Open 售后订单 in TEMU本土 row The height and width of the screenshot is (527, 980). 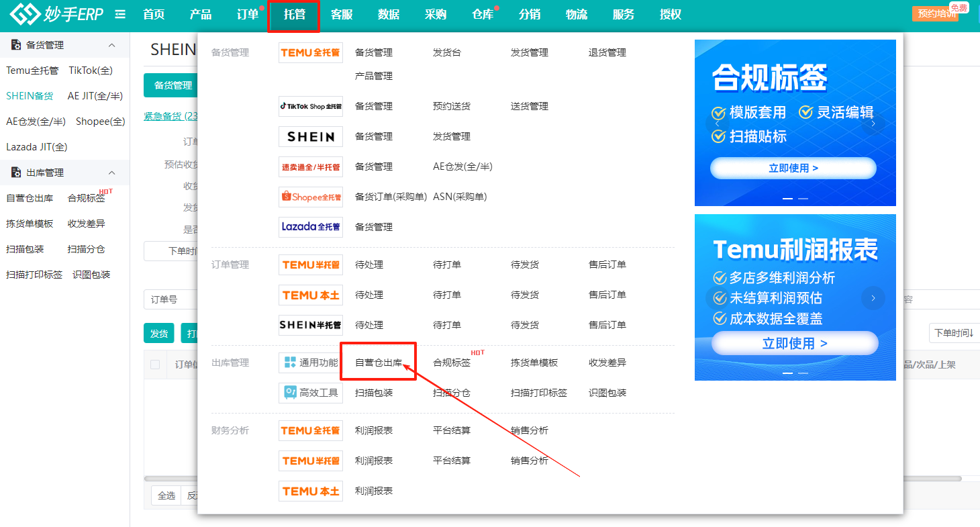[607, 295]
